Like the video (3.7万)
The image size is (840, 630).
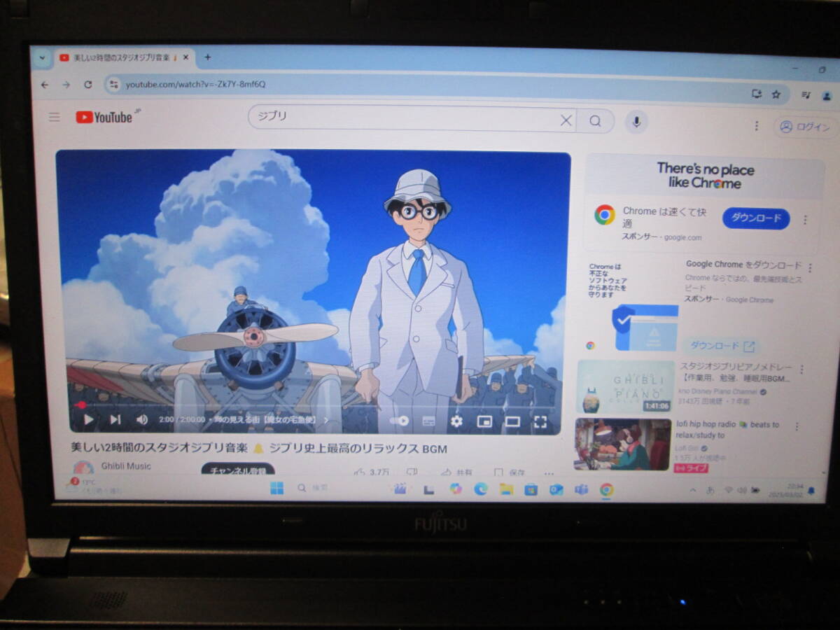(372, 472)
